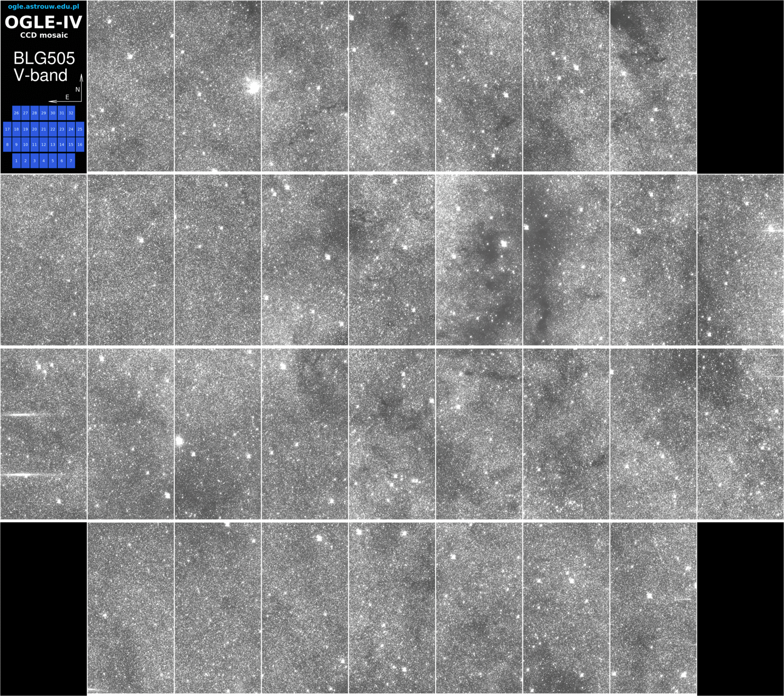Image resolution: width=784 pixels, height=696 pixels.
Task: Pick blue layout square numbered 20
Action: click(x=34, y=129)
